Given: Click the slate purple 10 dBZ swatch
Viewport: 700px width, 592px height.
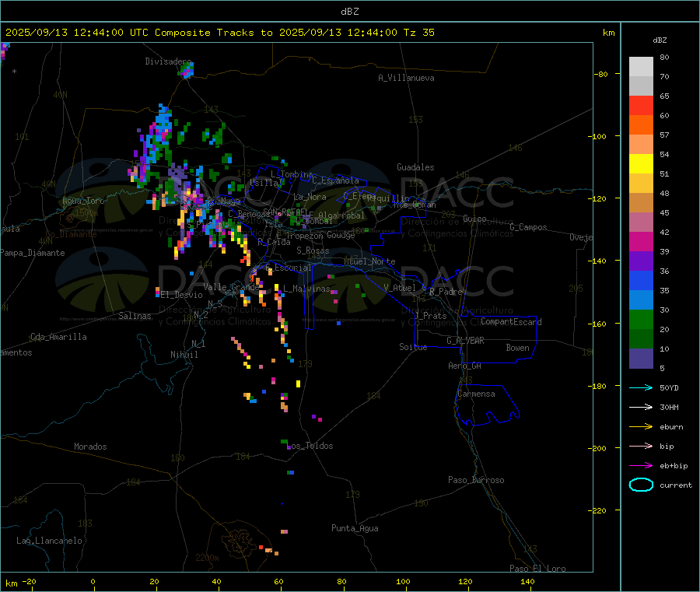Looking at the screenshot, I should click(x=641, y=359).
